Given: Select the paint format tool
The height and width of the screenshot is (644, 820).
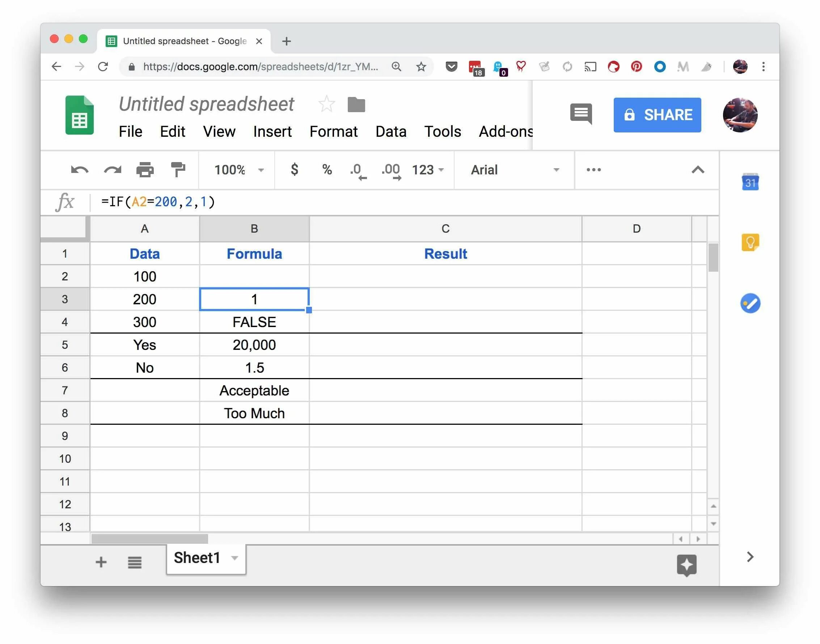Looking at the screenshot, I should click(178, 170).
